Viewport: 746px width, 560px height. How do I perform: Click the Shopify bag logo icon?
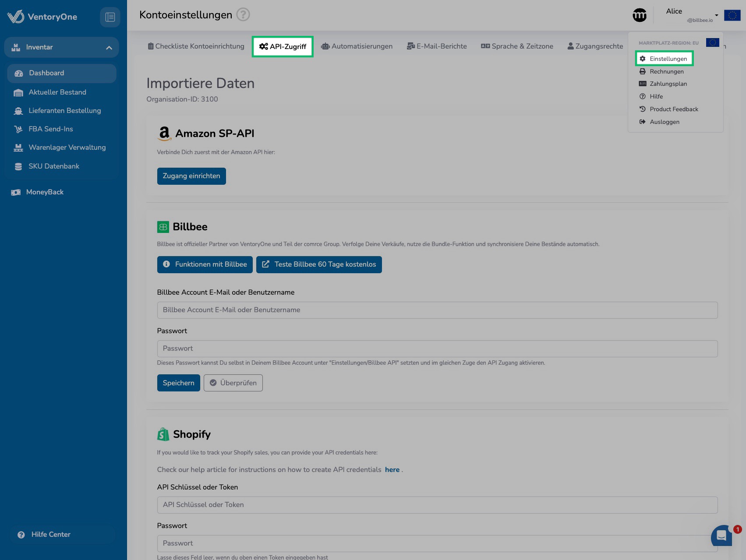point(163,434)
